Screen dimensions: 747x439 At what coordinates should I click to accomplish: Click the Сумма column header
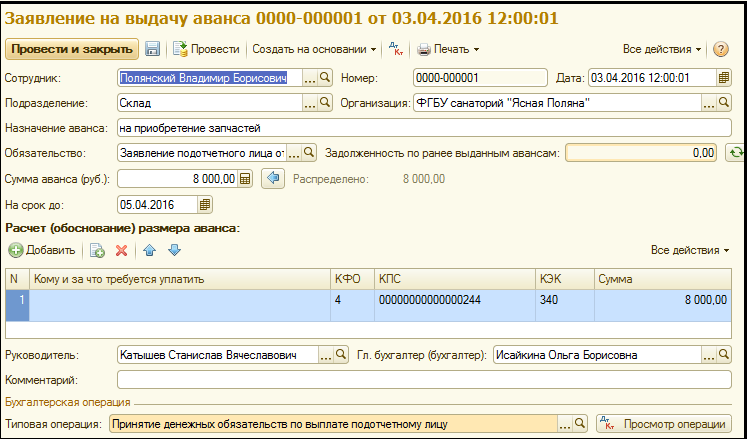pos(663,279)
